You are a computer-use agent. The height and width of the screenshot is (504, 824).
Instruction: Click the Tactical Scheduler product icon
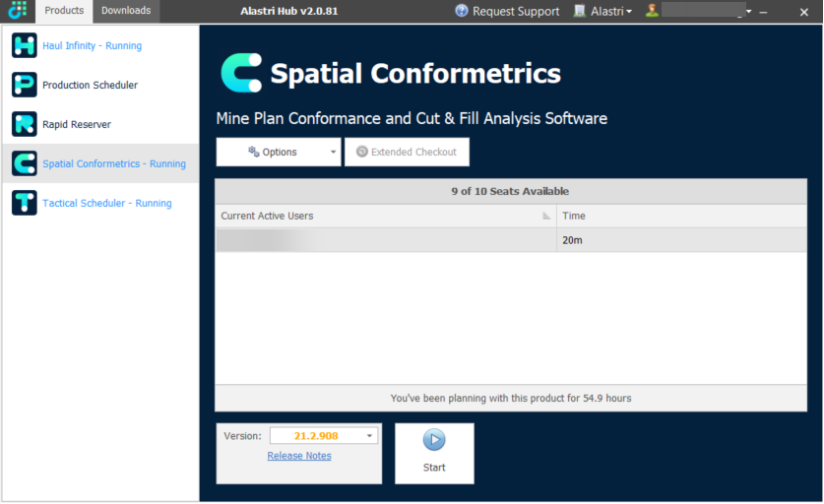pyautogui.click(x=25, y=203)
